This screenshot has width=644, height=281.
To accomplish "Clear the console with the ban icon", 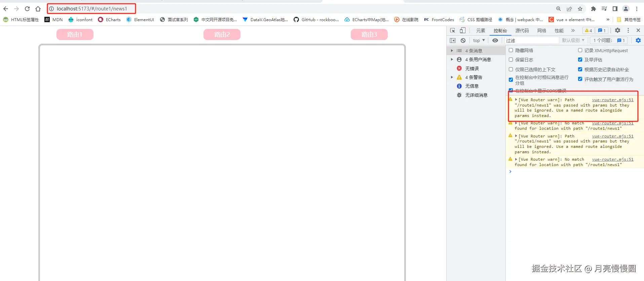I will 463,40.
